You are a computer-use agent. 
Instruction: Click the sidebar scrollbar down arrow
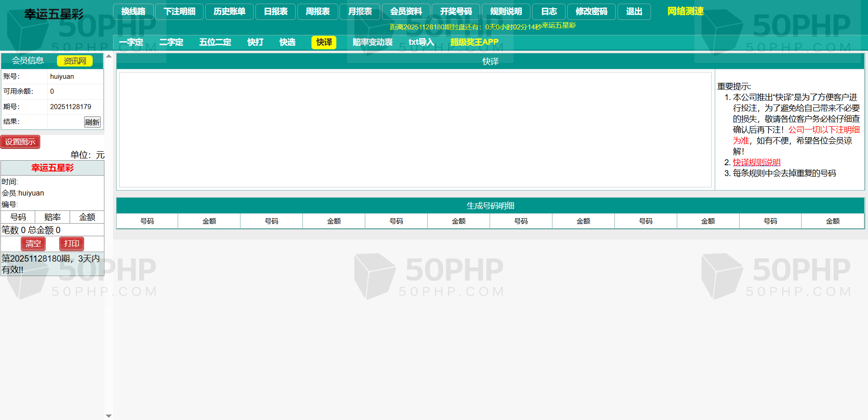(x=108, y=415)
